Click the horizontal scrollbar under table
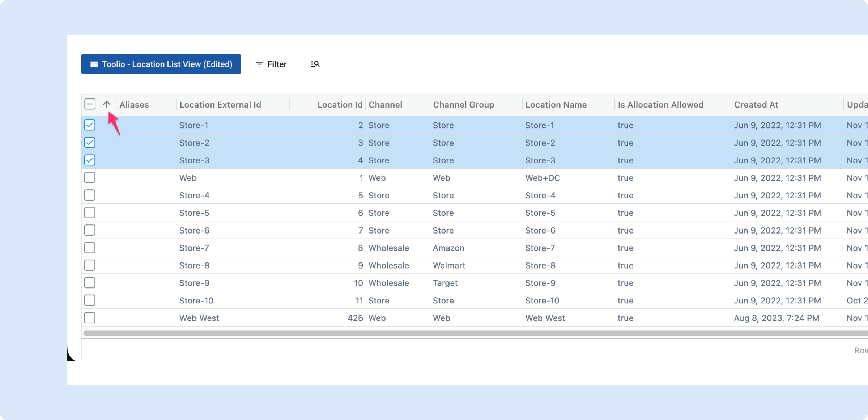This screenshot has height=420, width=868. (x=470, y=333)
